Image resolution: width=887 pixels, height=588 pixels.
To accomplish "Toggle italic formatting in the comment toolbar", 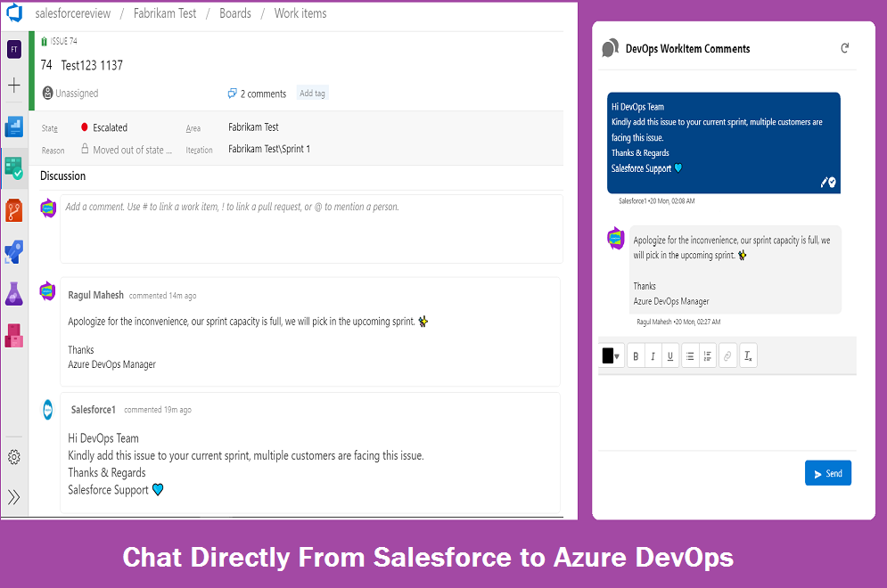I will pyautogui.click(x=653, y=355).
